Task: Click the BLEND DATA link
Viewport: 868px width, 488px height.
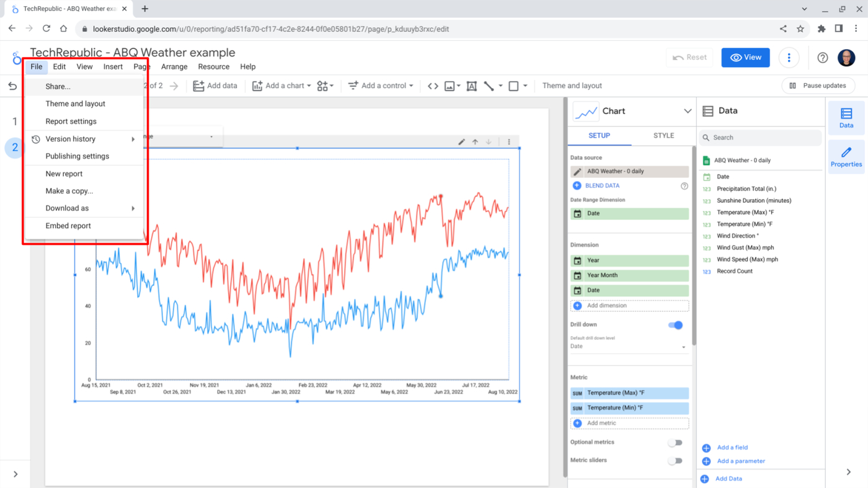Action: click(x=602, y=185)
